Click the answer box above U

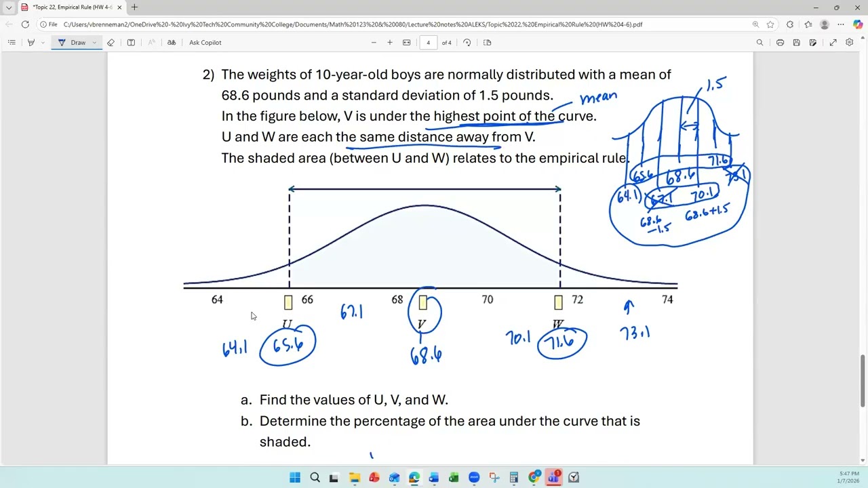click(288, 302)
